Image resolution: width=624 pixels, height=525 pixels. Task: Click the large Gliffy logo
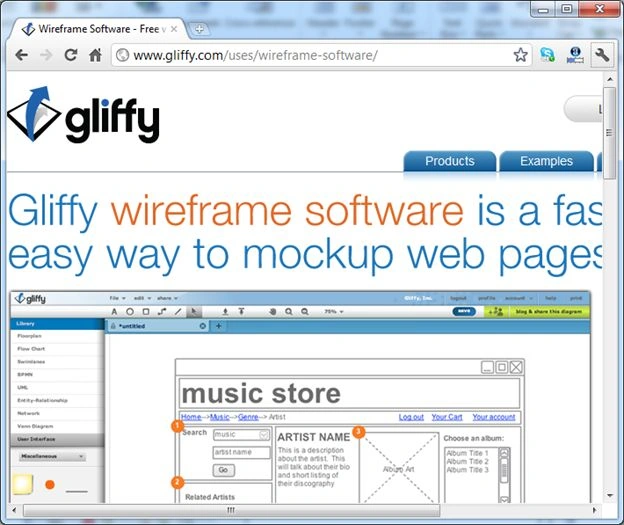coord(83,115)
